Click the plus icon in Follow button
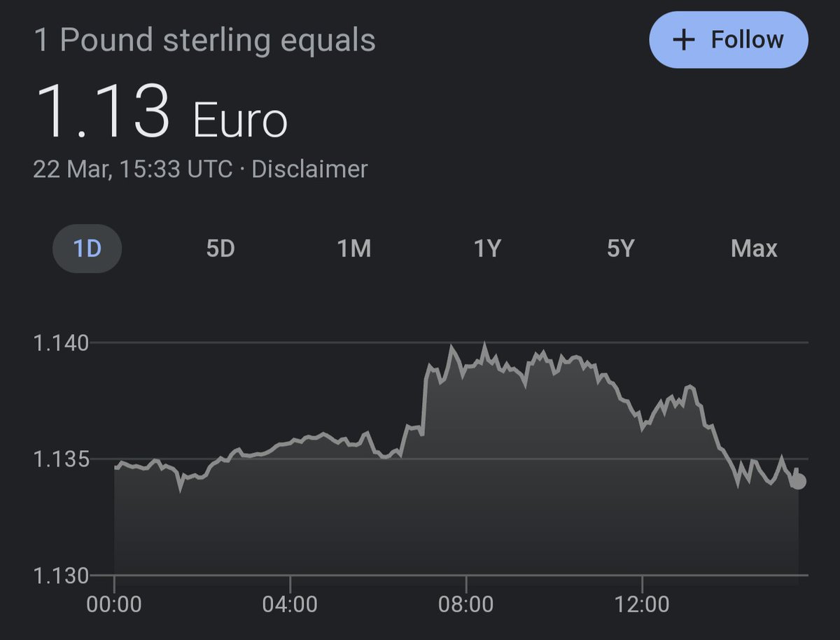The height and width of the screenshot is (640, 840). tap(682, 40)
